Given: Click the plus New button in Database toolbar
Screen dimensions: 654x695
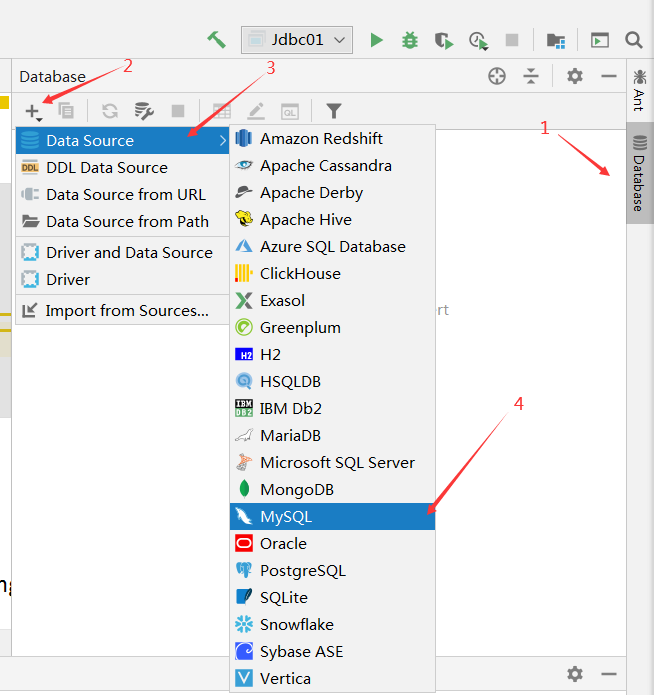Looking at the screenshot, I should pos(33,111).
